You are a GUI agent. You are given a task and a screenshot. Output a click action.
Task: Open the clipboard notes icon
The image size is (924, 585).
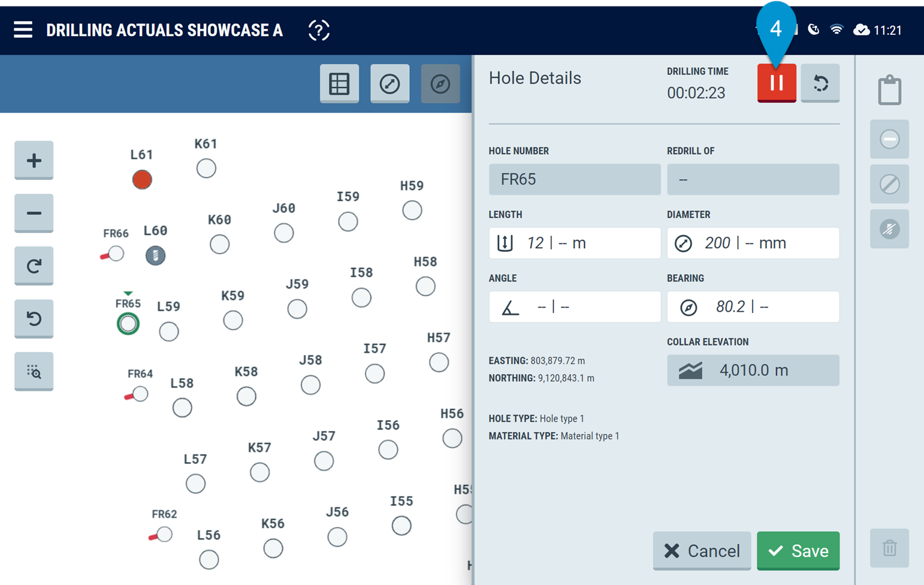(890, 91)
